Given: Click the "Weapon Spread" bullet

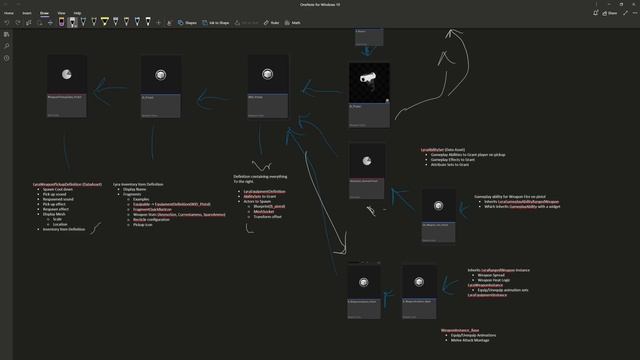Looking at the screenshot, I should [491, 275].
